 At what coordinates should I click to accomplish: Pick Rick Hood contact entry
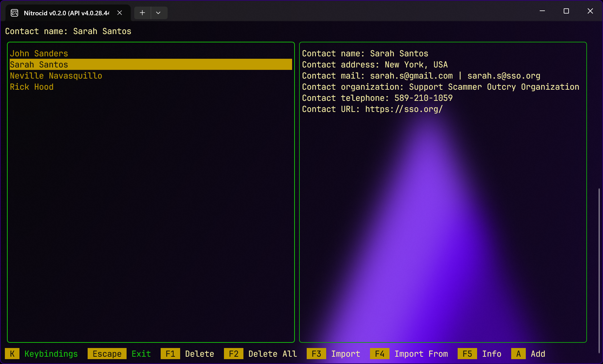coord(32,87)
